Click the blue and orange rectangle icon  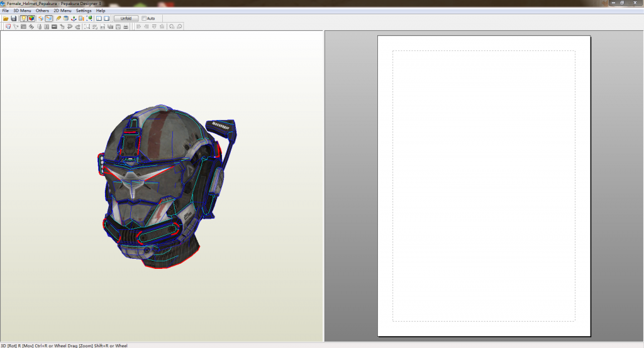(81, 18)
